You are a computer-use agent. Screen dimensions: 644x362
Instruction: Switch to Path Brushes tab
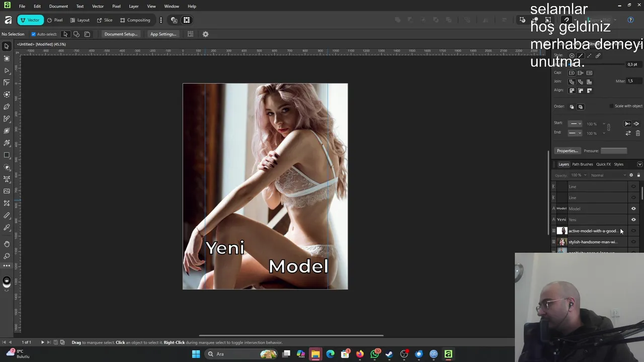[583, 164]
